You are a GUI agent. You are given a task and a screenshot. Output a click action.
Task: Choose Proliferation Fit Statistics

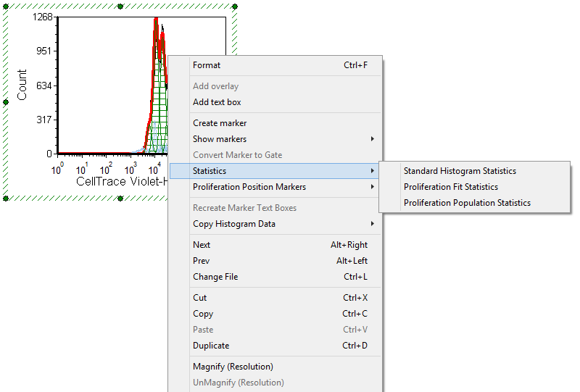point(450,187)
